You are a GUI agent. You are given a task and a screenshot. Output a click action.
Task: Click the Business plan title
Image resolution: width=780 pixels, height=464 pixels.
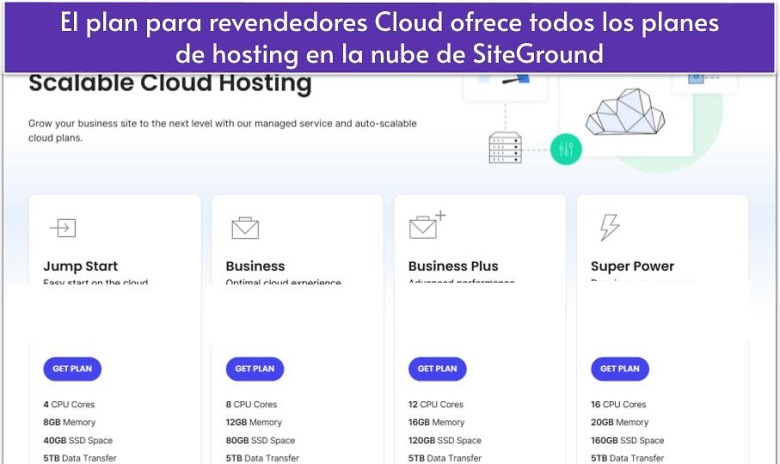pyautogui.click(x=255, y=266)
